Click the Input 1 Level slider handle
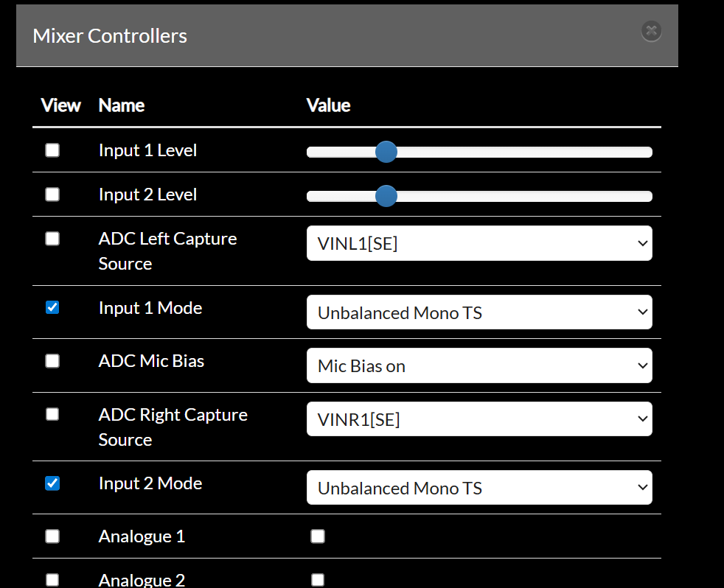The width and height of the screenshot is (724, 588). 386,152
